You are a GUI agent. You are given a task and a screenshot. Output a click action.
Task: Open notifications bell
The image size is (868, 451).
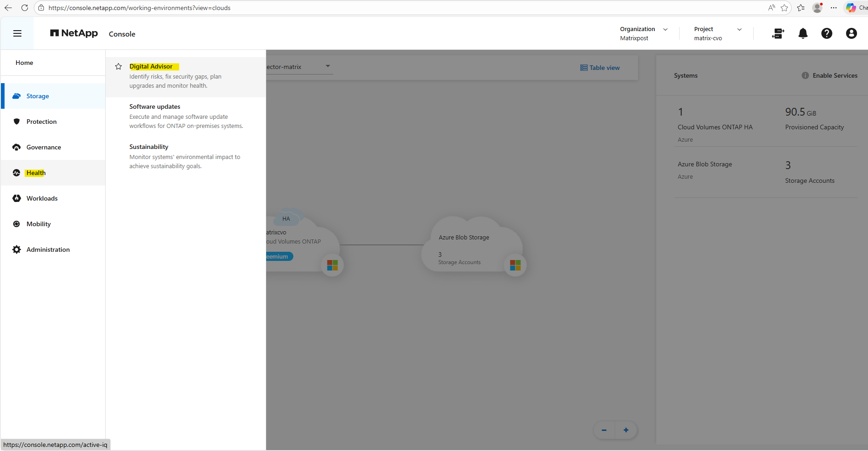tap(803, 33)
